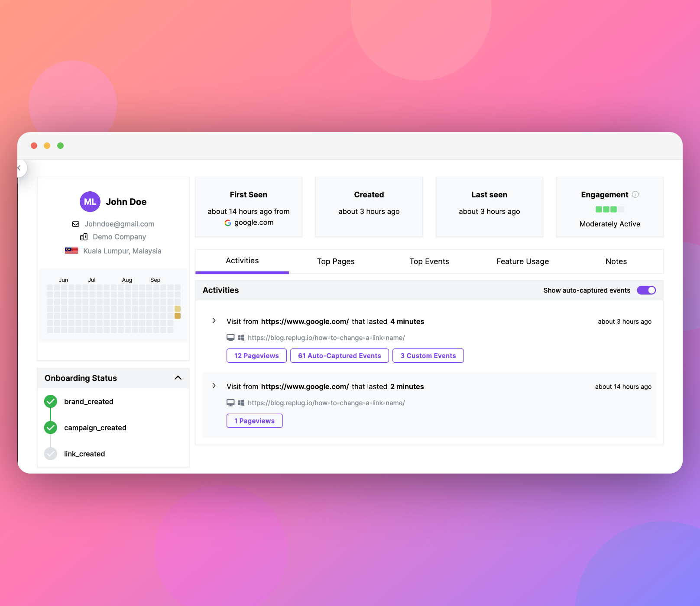700x606 pixels.
Task: Click the green check for brand_created
Action: pos(51,401)
